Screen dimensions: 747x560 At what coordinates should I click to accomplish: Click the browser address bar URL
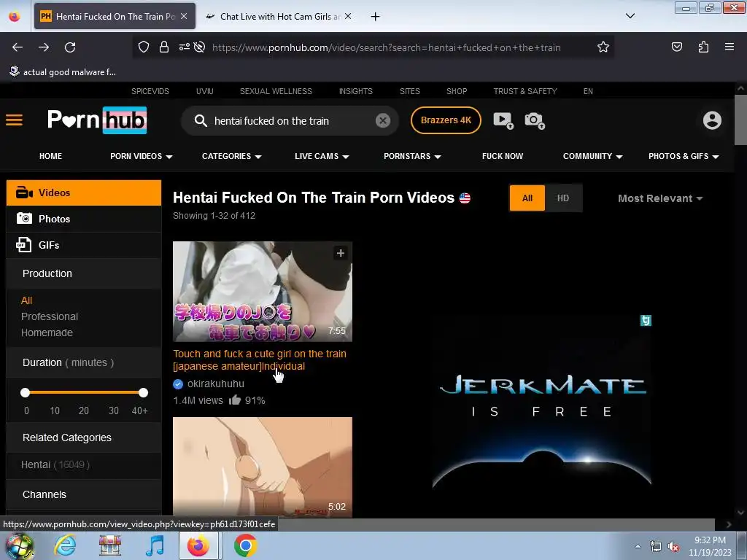[386, 47]
